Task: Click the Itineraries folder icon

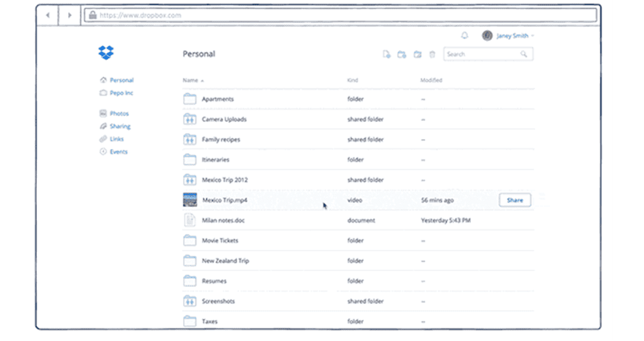Action: pos(190,159)
